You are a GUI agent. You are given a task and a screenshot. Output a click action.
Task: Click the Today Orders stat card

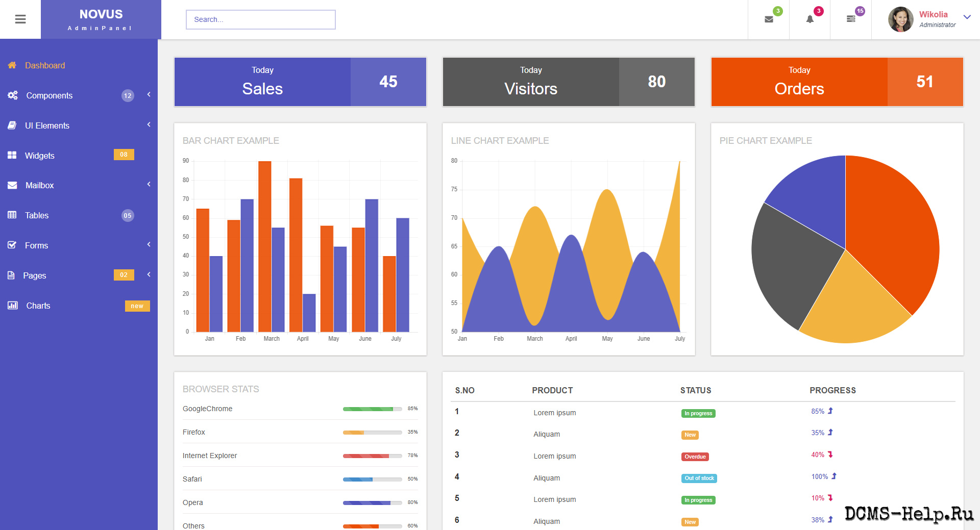pyautogui.click(x=837, y=82)
